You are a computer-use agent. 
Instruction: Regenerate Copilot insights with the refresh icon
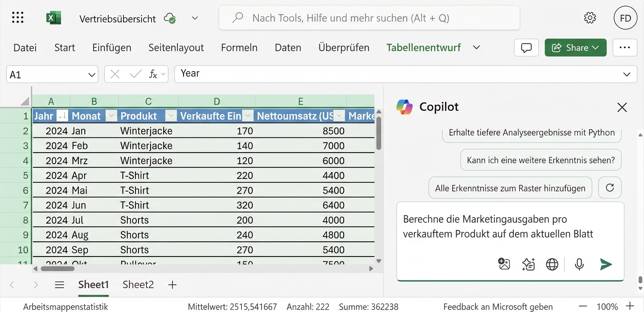pos(609,187)
